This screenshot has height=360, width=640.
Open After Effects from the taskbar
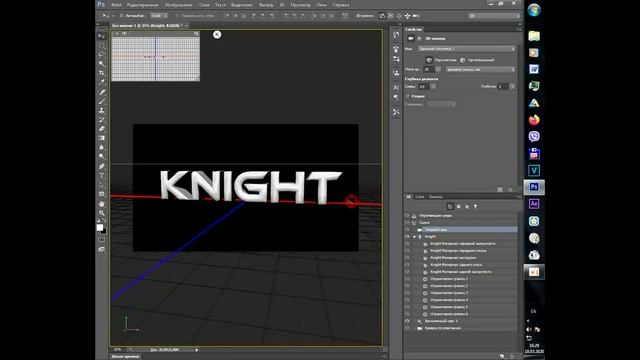click(x=534, y=204)
